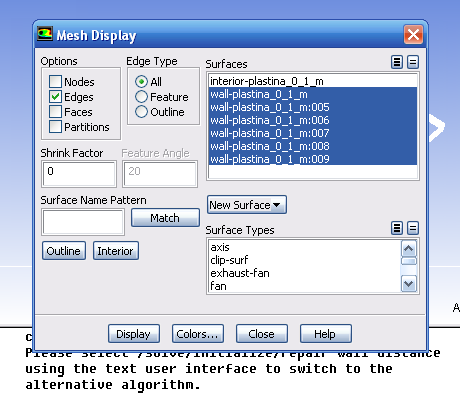Select the Outline edge type radio

point(141,112)
